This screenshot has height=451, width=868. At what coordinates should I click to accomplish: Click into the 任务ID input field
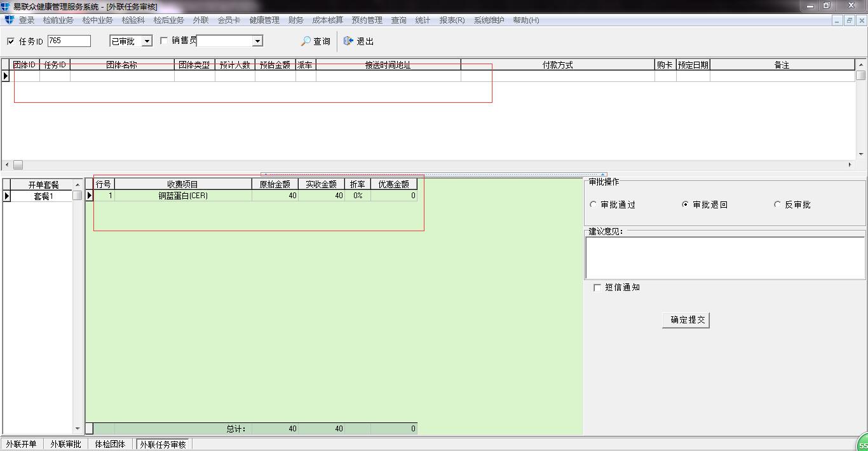click(69, 41)
